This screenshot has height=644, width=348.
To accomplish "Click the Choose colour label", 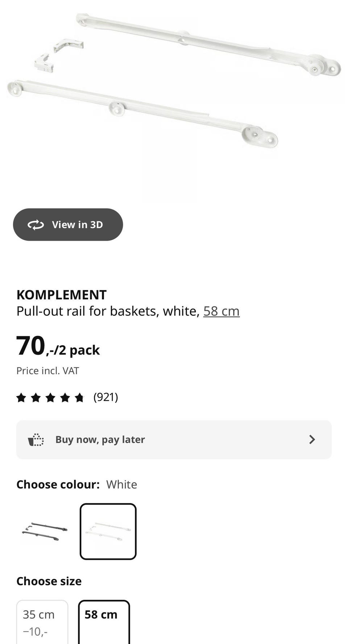I will 58,485.
